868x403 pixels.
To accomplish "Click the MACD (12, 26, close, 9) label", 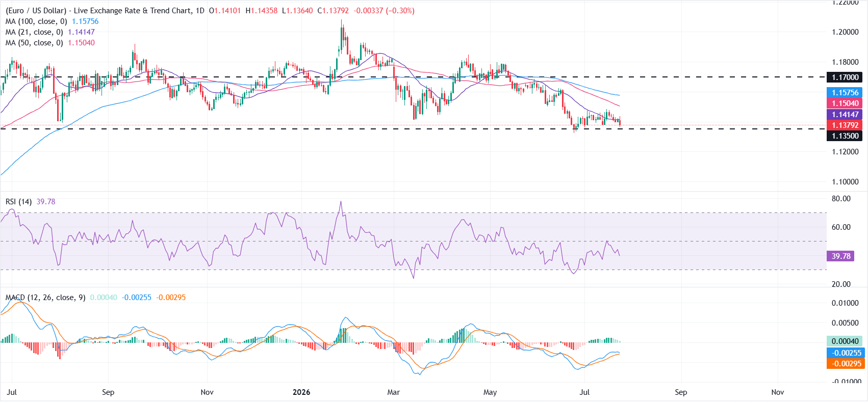I will (45, 298).
